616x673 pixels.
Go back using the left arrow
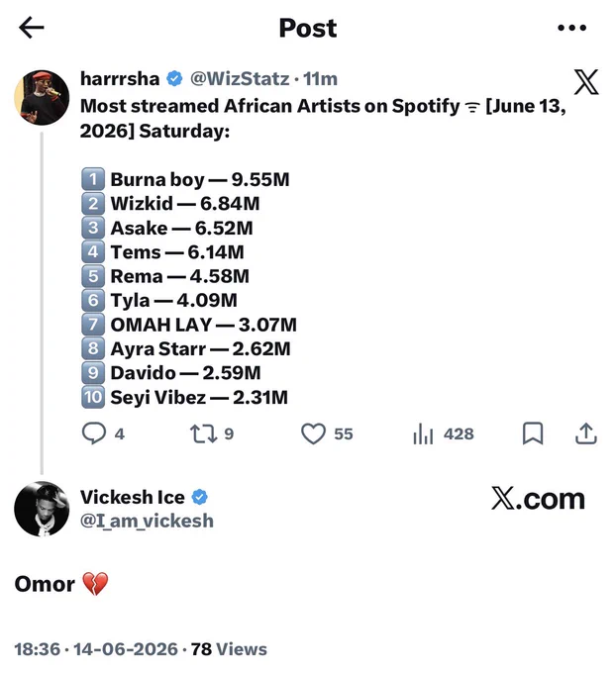(32, 28)
